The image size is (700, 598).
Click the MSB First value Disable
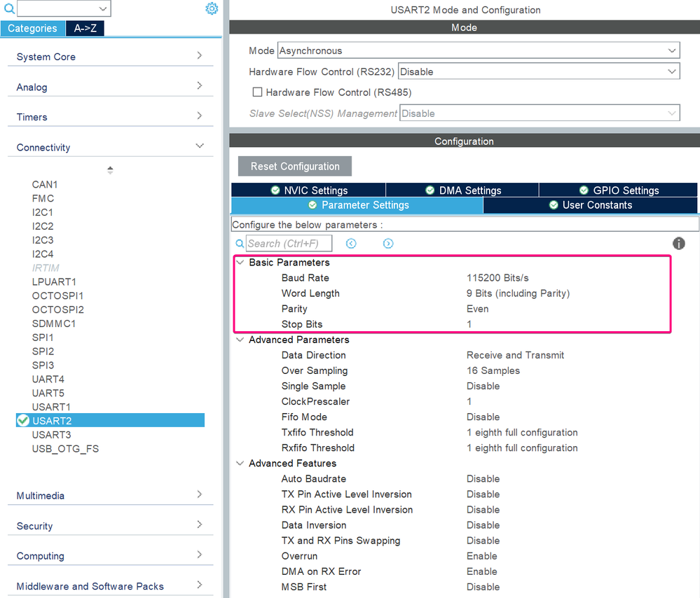point(483,587)
